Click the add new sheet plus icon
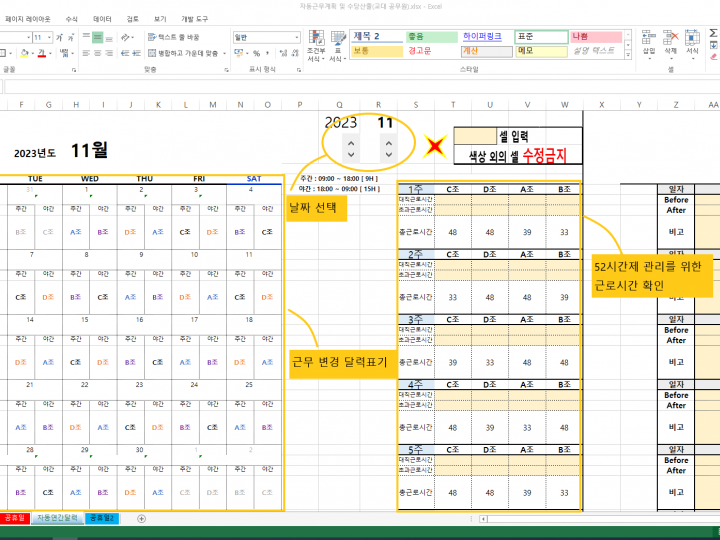The height and width of the screenshot is (540, 720). click(141, 518)
